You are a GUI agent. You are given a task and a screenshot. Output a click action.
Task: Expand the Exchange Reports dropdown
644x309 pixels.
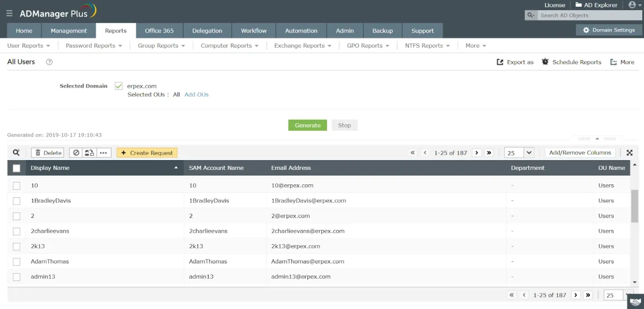303,46
